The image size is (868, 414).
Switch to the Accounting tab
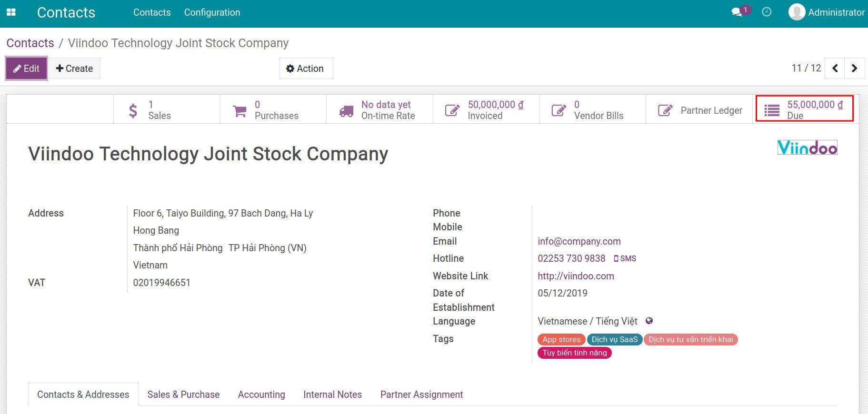261,394
